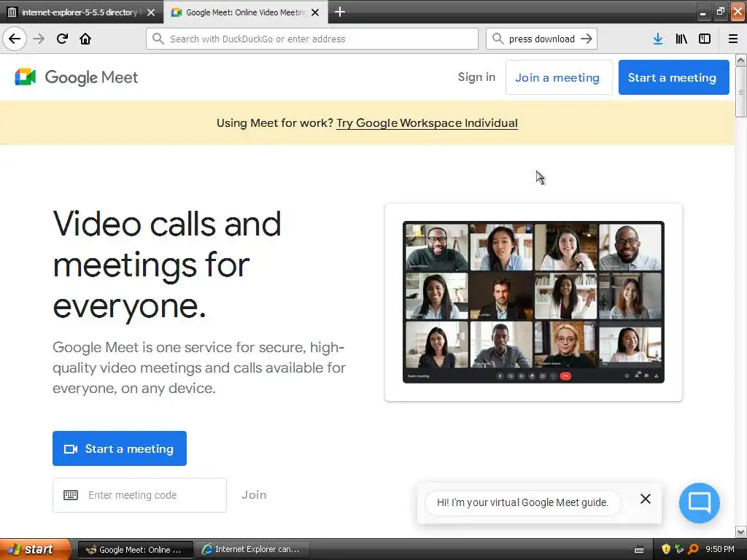
Task: Click the header Start a meeting button
Action: (x=673, y=77)
